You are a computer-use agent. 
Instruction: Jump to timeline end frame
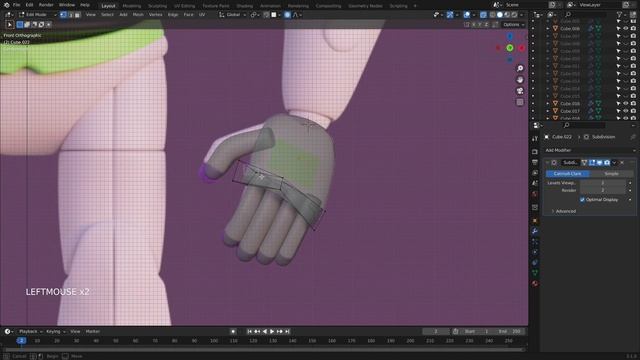point(287,331)
